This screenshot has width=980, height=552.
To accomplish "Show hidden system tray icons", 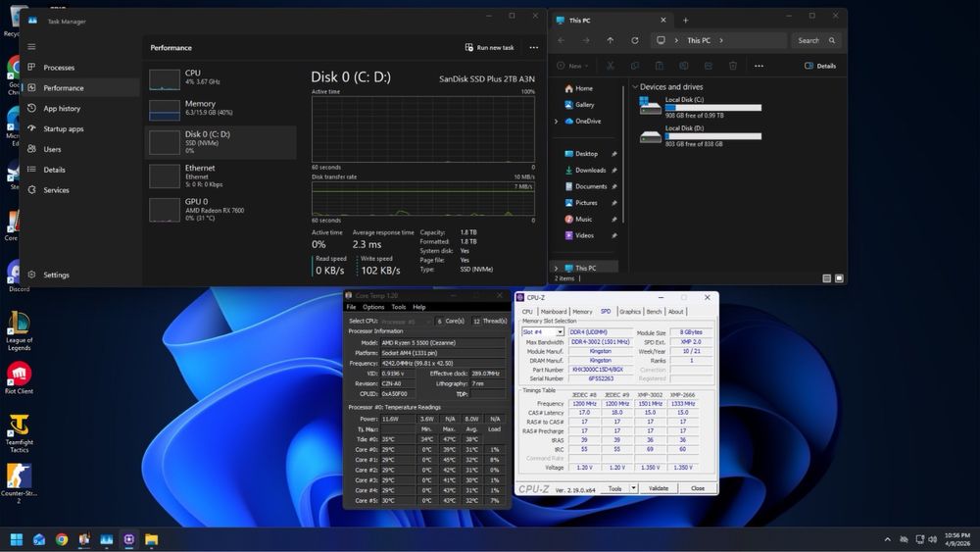I will click(887, 539).
